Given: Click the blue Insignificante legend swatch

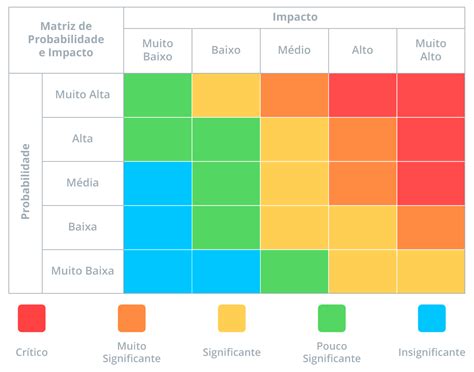Looking at the screenshot, I should (x=432, y=318).
